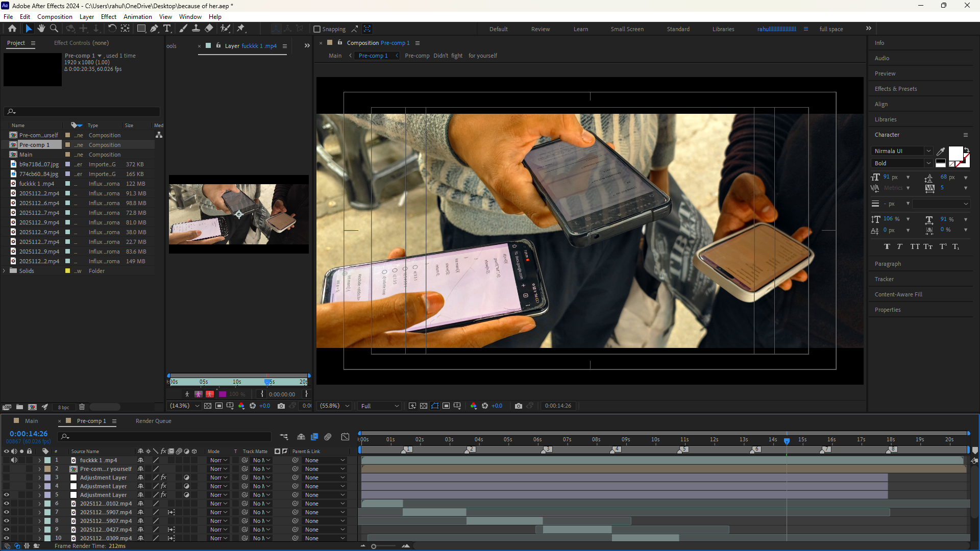Screen dimensions: 980x551
Task: Click the 8 bpc color depth button
Action: 64,407
